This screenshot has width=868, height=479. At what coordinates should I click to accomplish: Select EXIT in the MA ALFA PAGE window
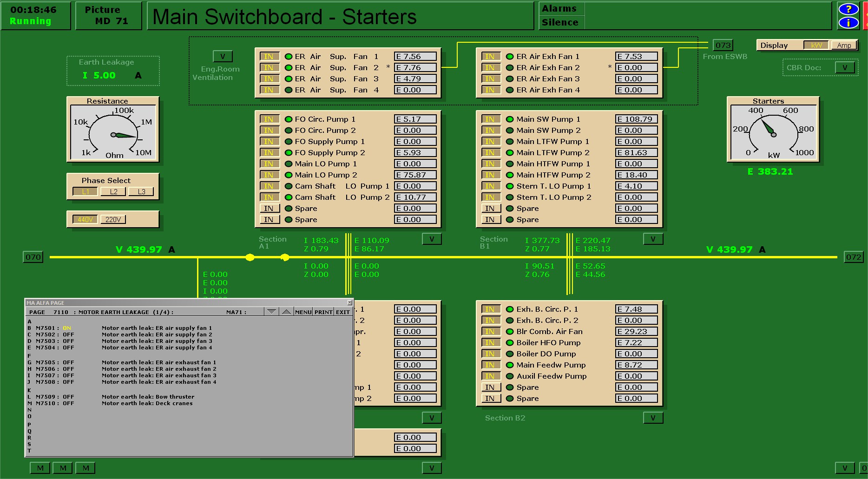343,312
